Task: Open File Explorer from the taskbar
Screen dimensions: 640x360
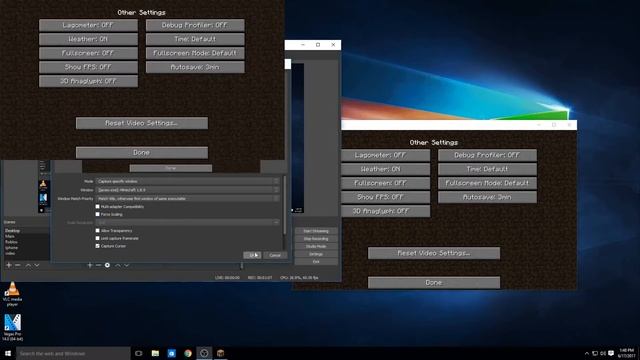Action: (155, 353)
